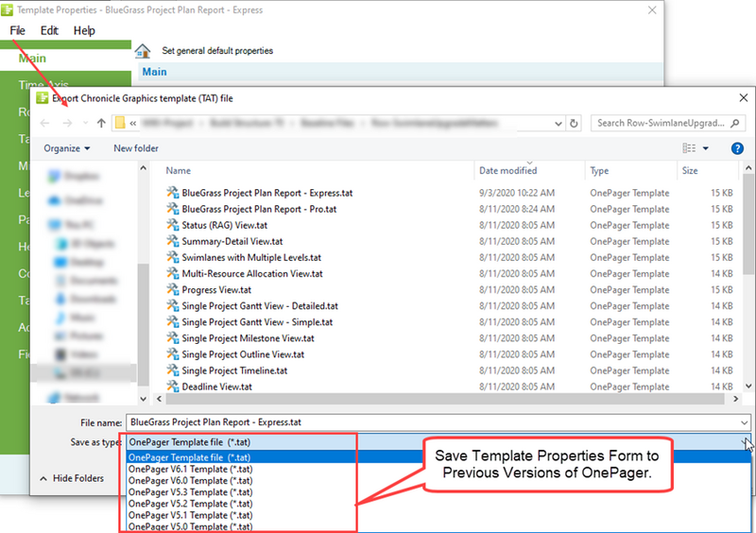Close the Export Chronicle Graphics template dialog
This screenshot has height=533, width=756.
(x=744, y=98)
